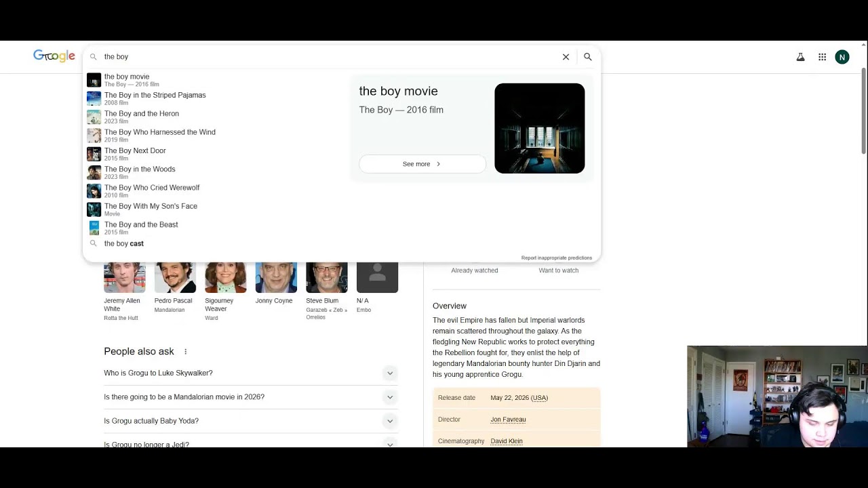Viewport: 868px width, 488px height.
Task: Open Pedro Pascal cast photo
Action: [175, 277]
